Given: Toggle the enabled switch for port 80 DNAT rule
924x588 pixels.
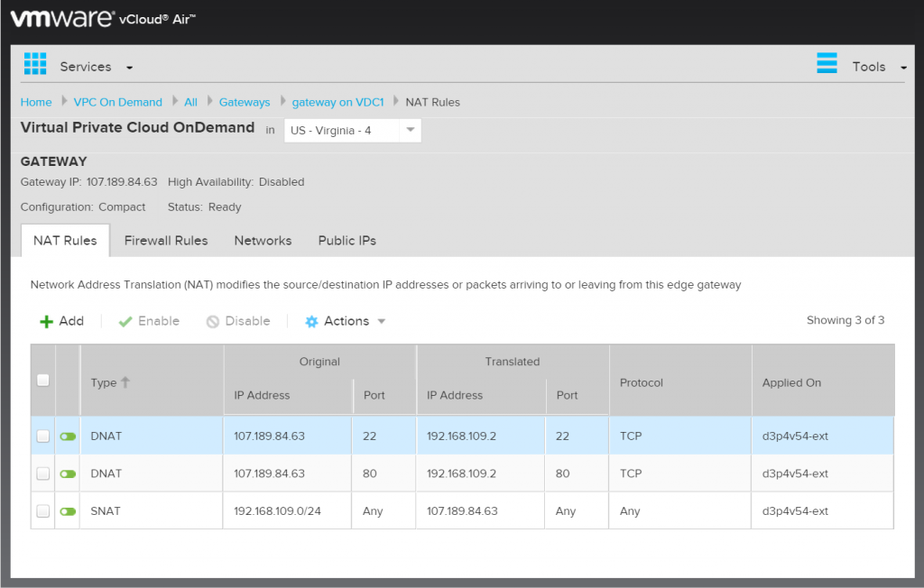Looking at the screenshot, I should tap(68, 474).
